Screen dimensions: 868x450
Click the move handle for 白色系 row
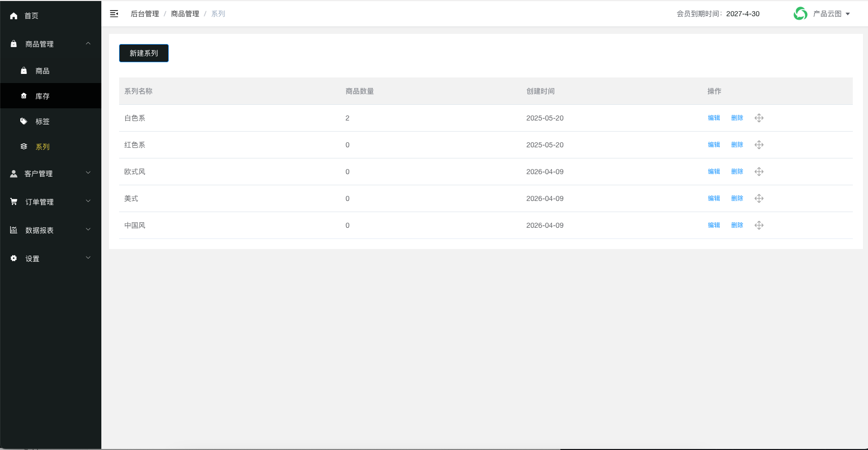pyautogui.click(x=759, y=118)
